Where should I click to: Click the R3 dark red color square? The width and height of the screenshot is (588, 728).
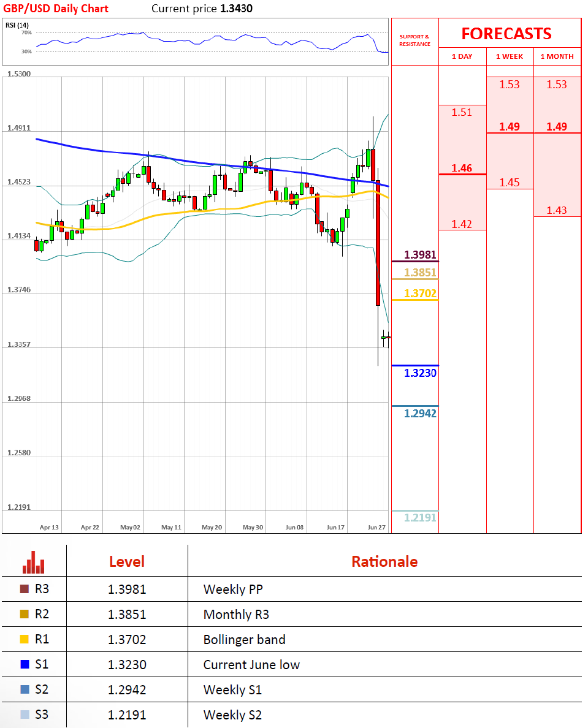pyautogui.click(x=25, y=589)
